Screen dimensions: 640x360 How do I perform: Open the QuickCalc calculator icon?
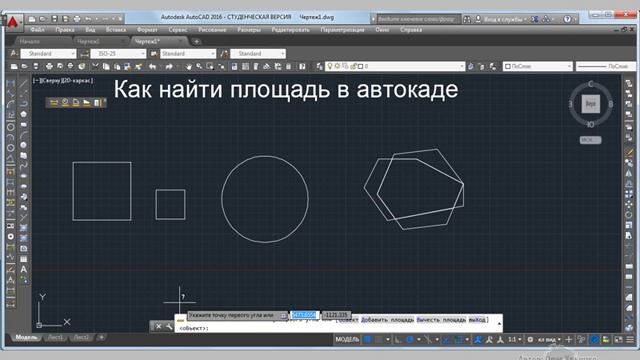[x=289, y=66]
